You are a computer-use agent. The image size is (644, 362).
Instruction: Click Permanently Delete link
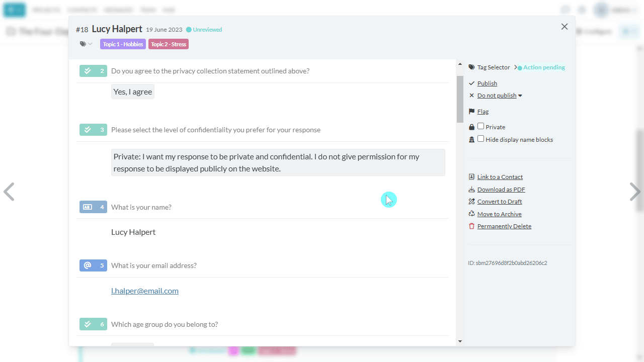coord(504,226)
